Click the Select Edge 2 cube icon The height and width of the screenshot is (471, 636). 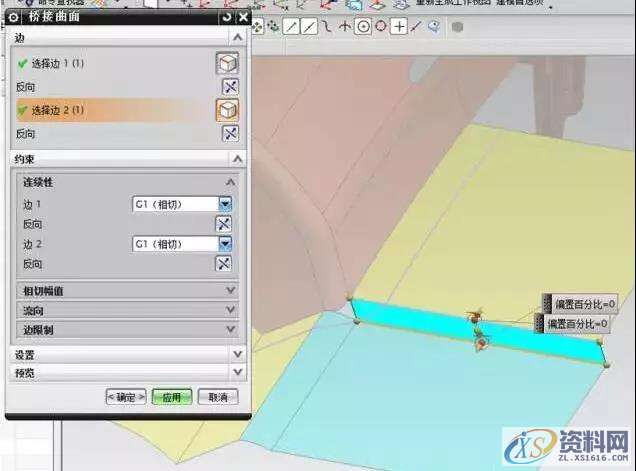pos(228,109)
